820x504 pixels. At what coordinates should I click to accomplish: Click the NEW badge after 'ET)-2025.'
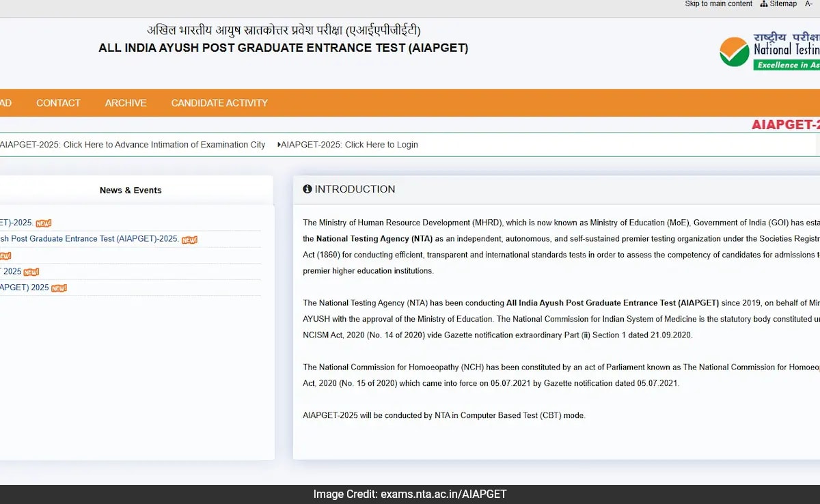click(43, 223)
